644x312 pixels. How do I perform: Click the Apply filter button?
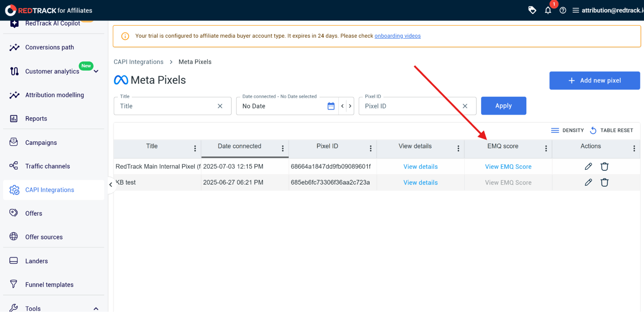504,106
